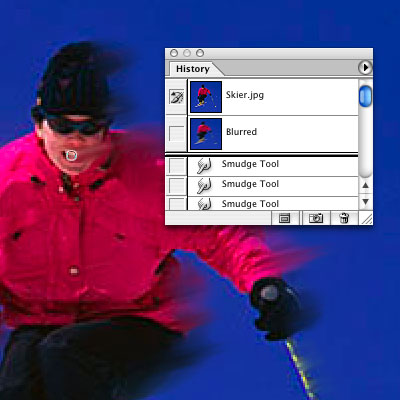The image size is (400, 400).
Task: Click the Skier.jpg snapshot name
Action: pos(245,95)
